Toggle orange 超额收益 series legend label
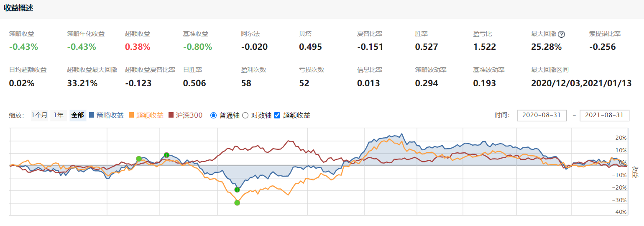The image size is (644, 226). pyautogui.click(x=150, y=115)
